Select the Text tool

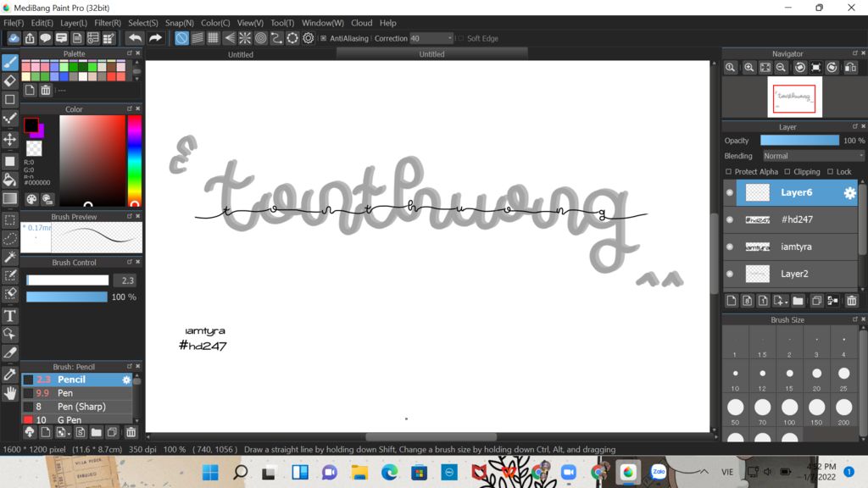[x=10, y=316]
